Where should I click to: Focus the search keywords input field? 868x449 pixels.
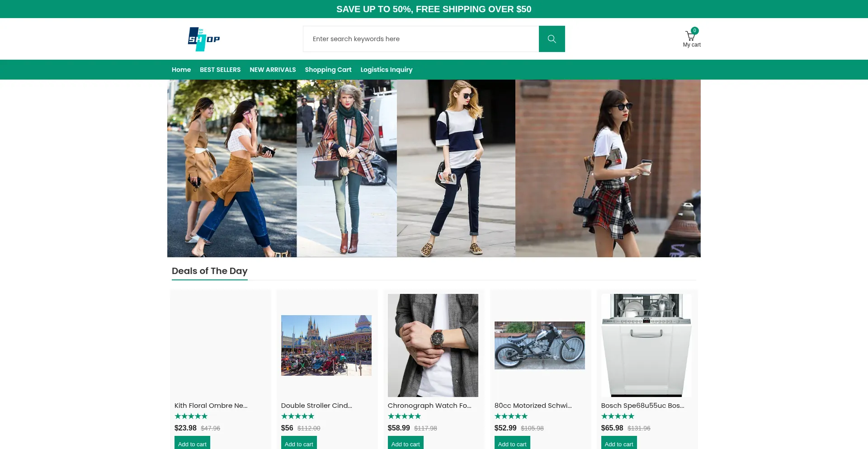[x=420, y=39]
